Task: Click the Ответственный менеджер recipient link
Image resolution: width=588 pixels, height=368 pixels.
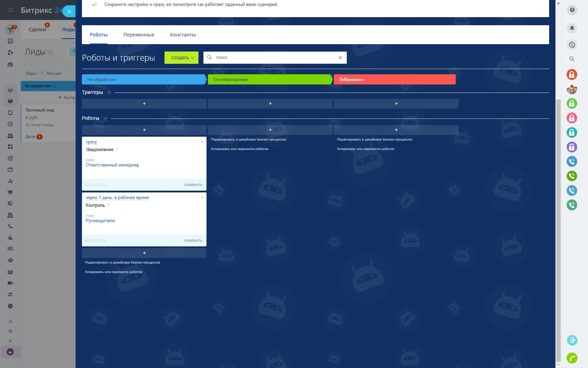Action: click(112, 165)
